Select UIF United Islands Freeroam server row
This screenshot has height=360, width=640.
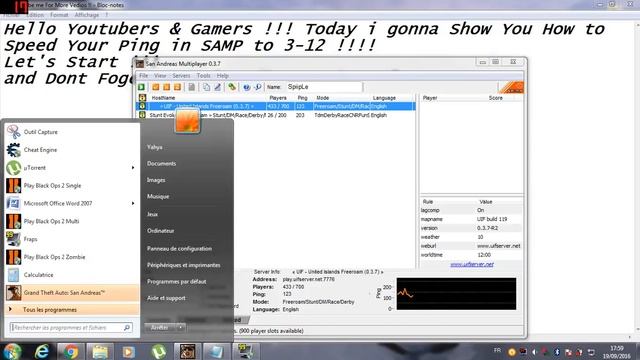(x=276, y=106)
